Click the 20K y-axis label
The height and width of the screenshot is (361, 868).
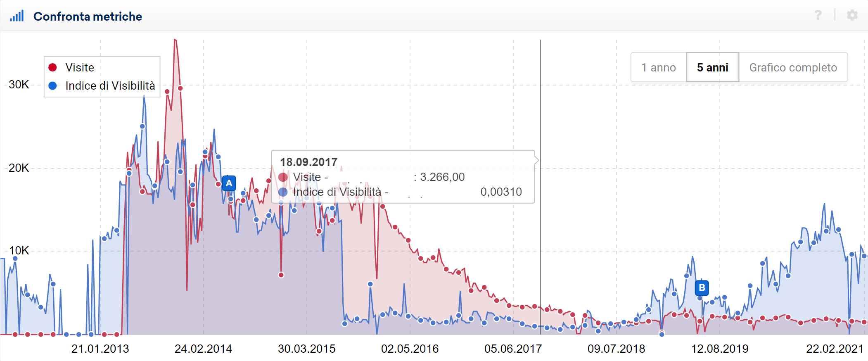(x=19, y=168)
